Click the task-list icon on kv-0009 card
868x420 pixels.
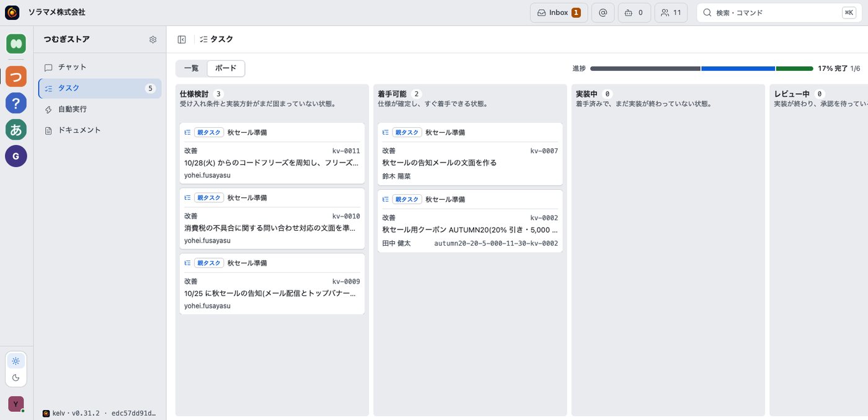coord(188,263)
